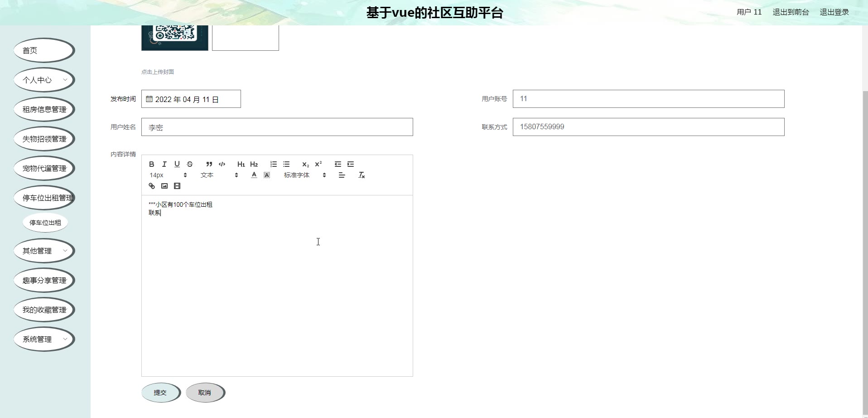Apply superscript formatting

pos(318,164)
